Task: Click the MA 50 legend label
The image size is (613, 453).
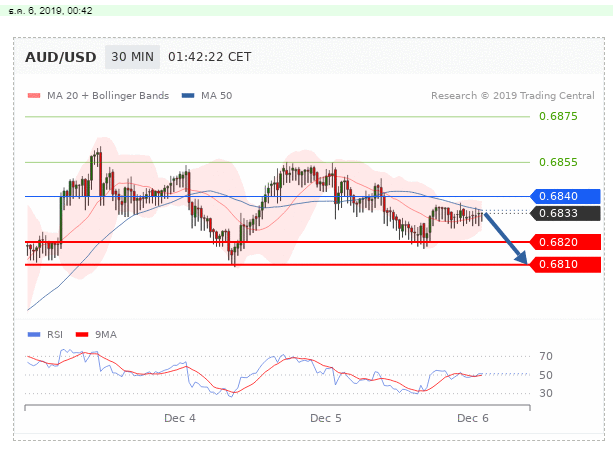Action: (217, 96)
